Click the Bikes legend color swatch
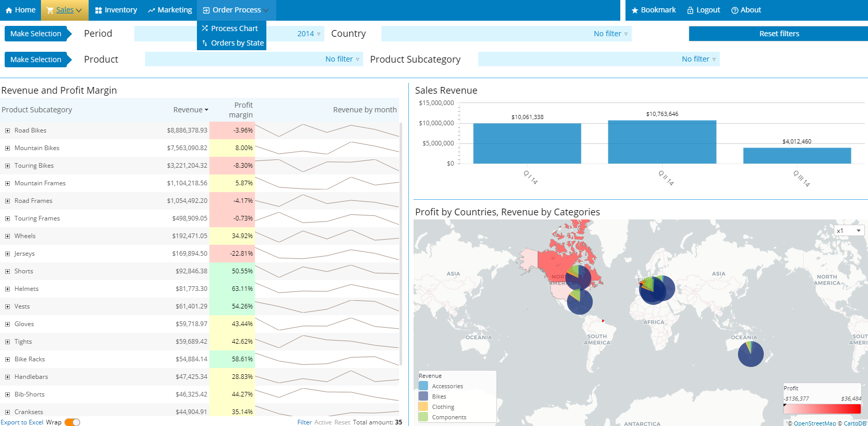The height and width of the screenshot is (426, 868). click(x=423, y=396)
